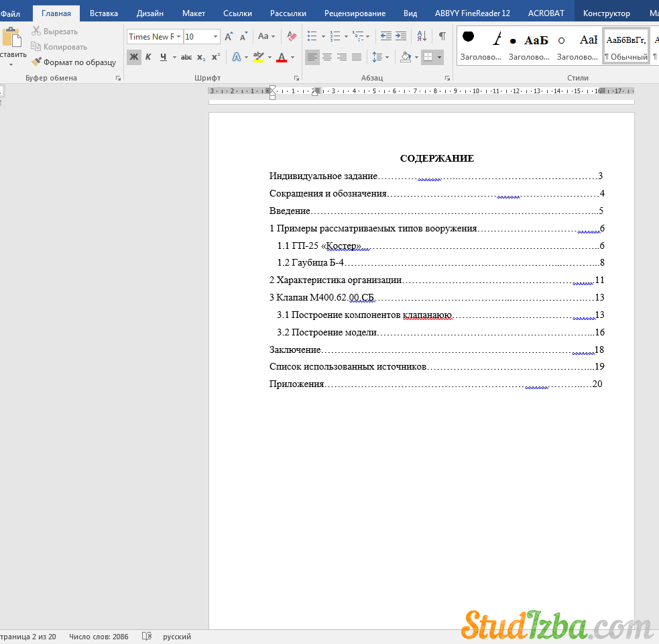Show paragraph marks with pilcrow icon
The width and height of the screenshot is (659, 644).
442,36
